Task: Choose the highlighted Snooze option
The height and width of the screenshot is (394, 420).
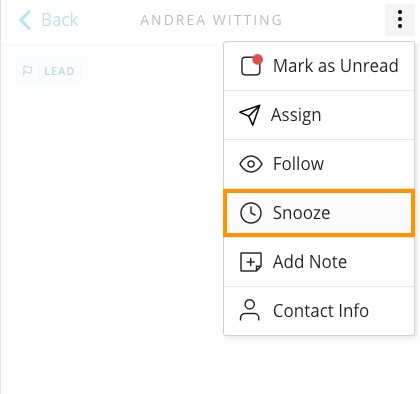Action: (x=319, y=213)
